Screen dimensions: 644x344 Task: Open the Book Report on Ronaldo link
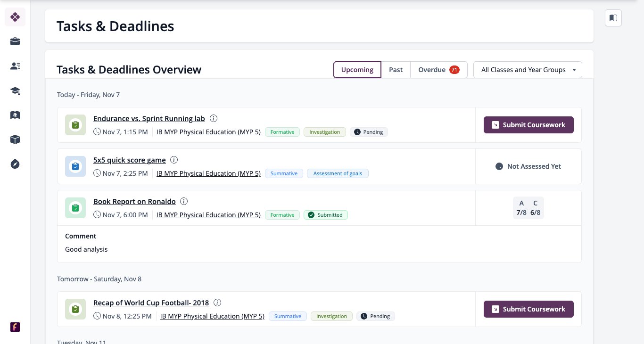(x=134, y=201)
